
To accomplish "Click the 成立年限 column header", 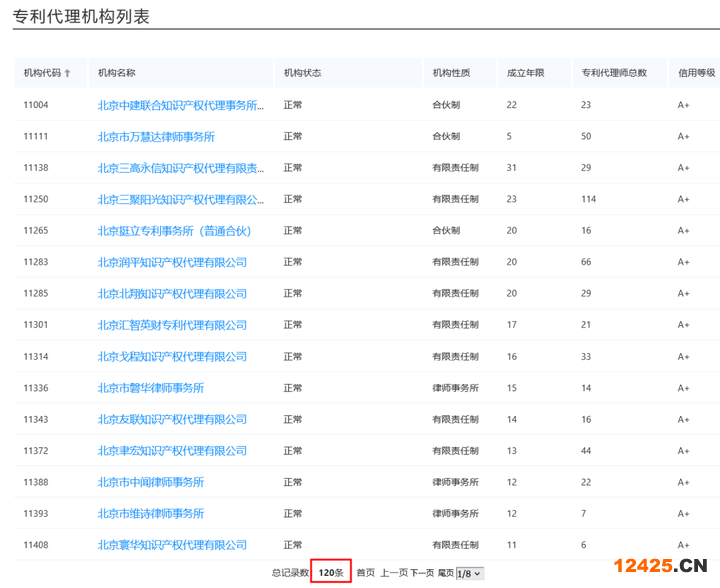I will pos(525,73).
